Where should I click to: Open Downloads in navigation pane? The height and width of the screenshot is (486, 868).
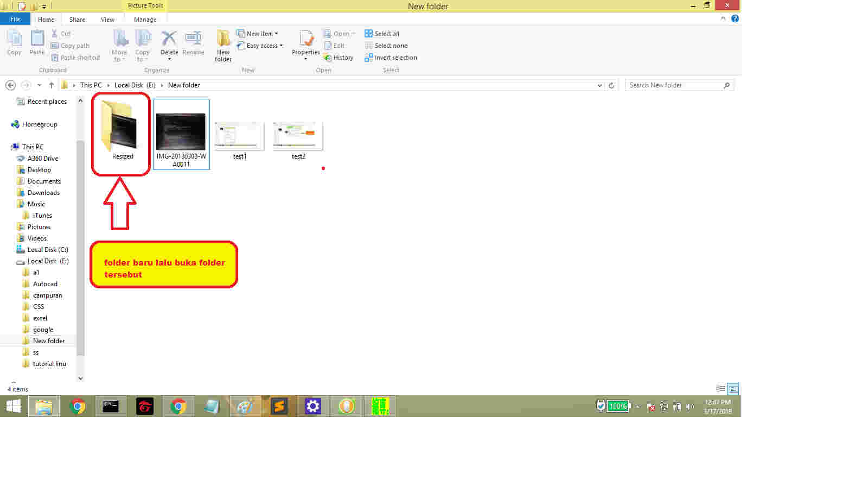39,193
